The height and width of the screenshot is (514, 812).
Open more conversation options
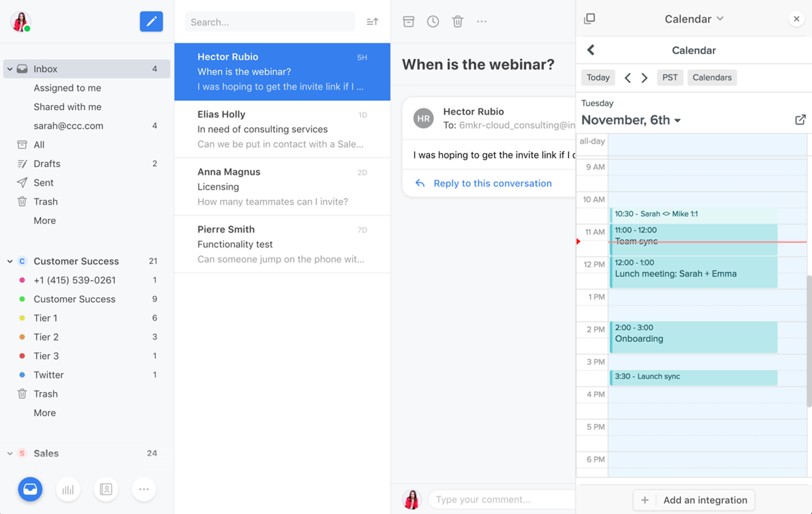click(x=482, y=21)
